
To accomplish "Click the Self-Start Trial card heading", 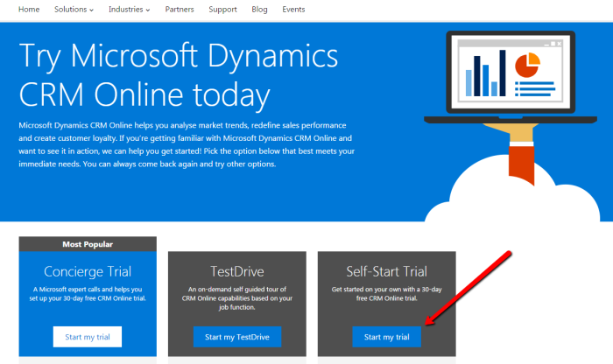I will [x=386, y=272].
